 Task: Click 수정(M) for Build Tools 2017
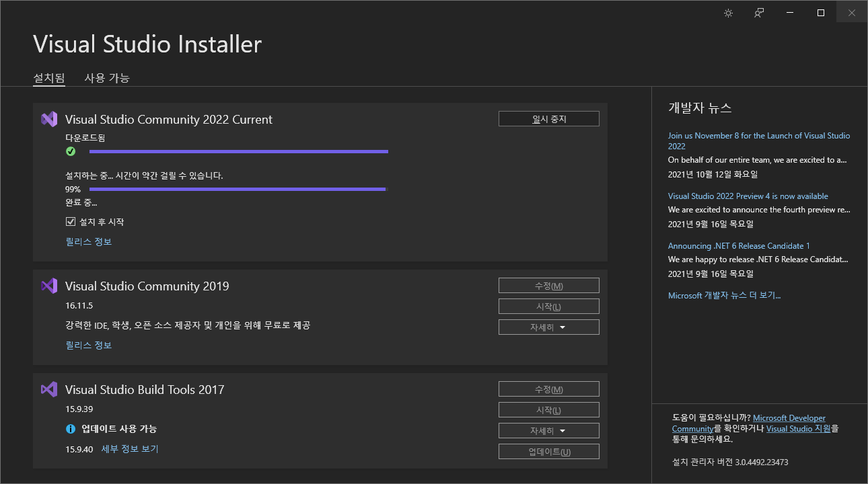[549, 389]
